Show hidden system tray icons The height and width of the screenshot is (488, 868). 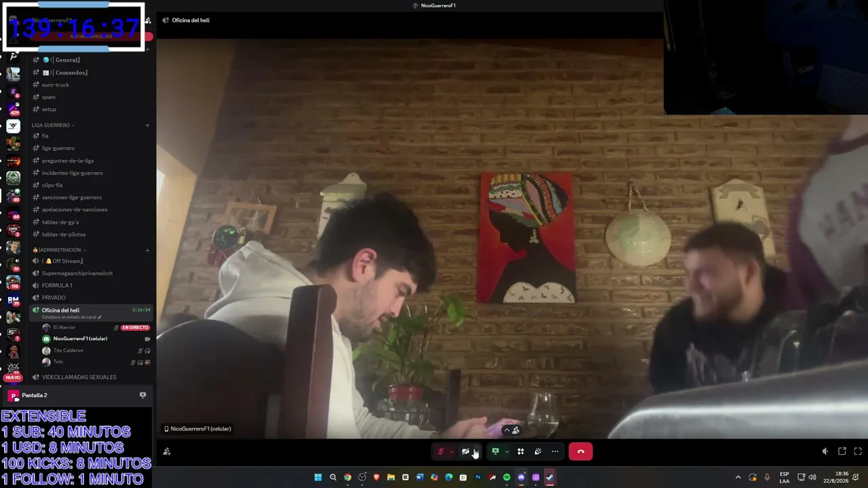coord(738,477)
